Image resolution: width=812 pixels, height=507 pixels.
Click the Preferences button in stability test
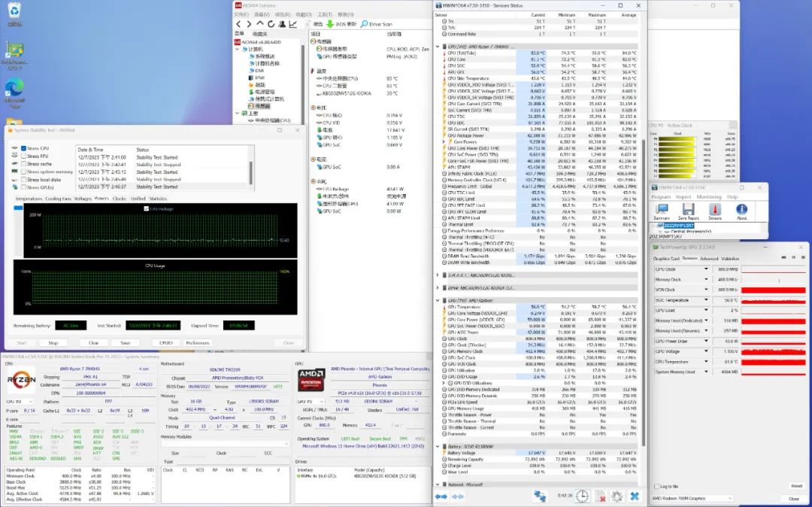[x=197, y=343]
